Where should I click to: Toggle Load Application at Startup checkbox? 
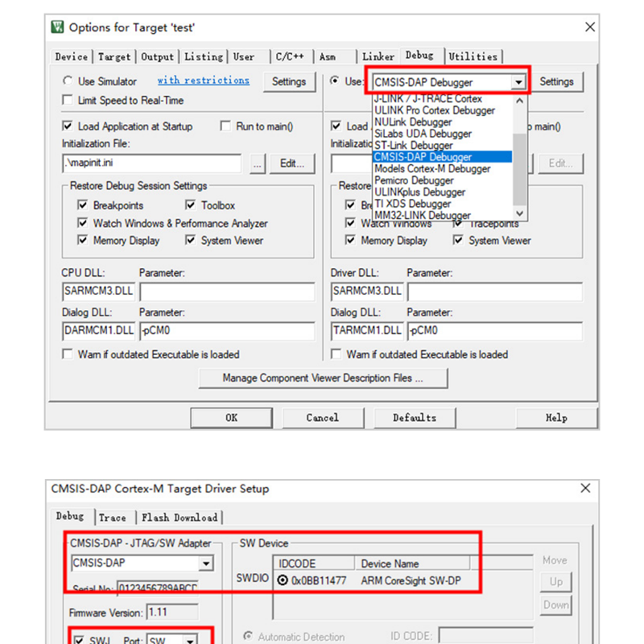68,126
